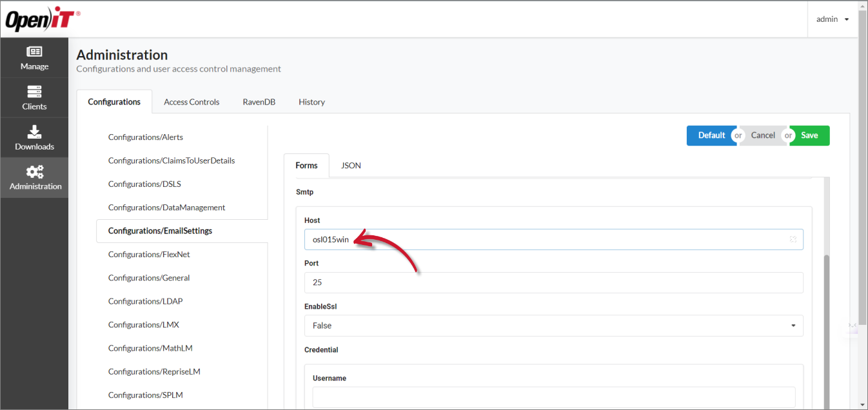Click the Port input field
The width and height of the screenshot is (868, 410).
pyautogui.click(x=553, y=282)
